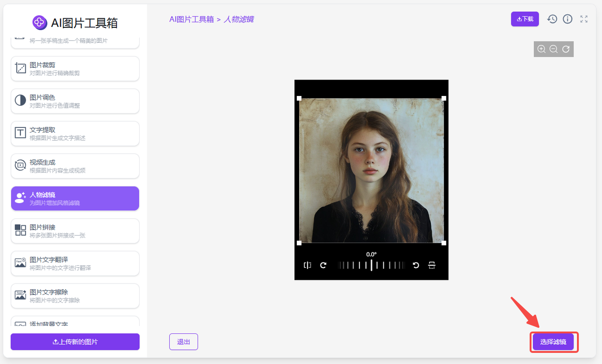Open the 图片裁剪 tool card
The width and height of the screenshot is (602, 364).
pos(75,69)
